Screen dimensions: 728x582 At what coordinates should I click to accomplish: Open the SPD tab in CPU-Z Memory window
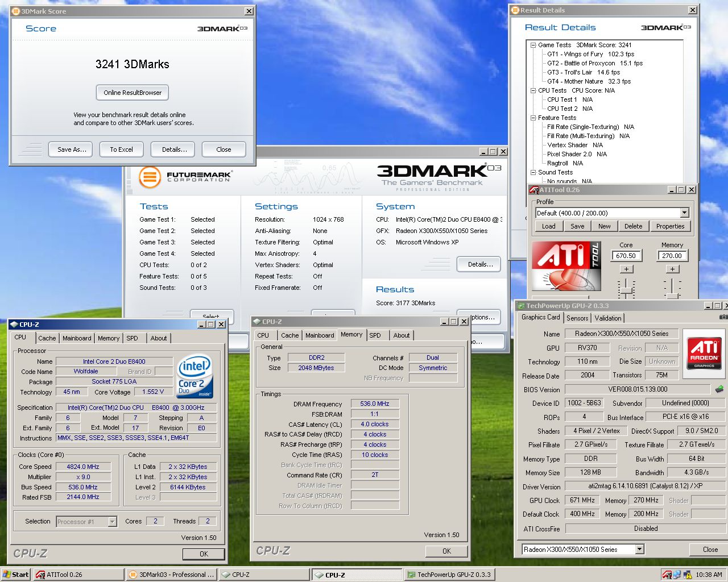375,335
